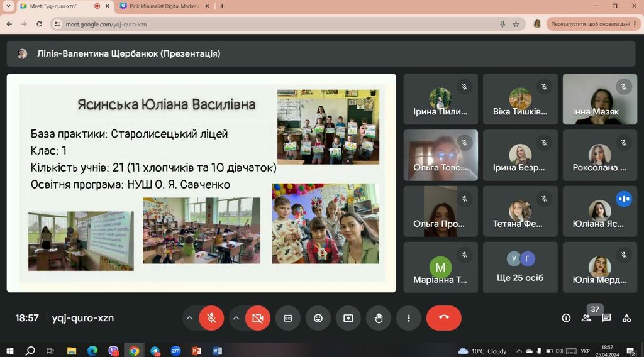Close the Pink Minimalist Digital Marketing tab

point(207,6)
